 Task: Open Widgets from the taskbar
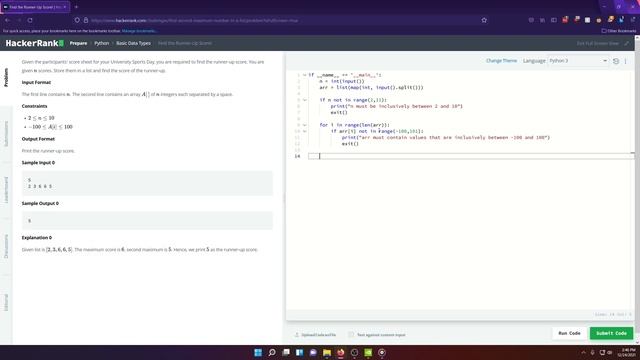click(300, 352)
